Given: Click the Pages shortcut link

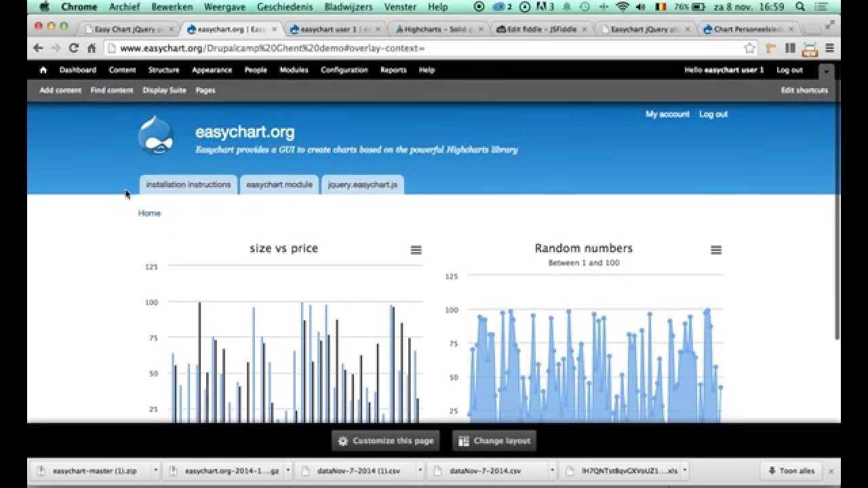Looking at the screenshot, I should coord(205,90).
